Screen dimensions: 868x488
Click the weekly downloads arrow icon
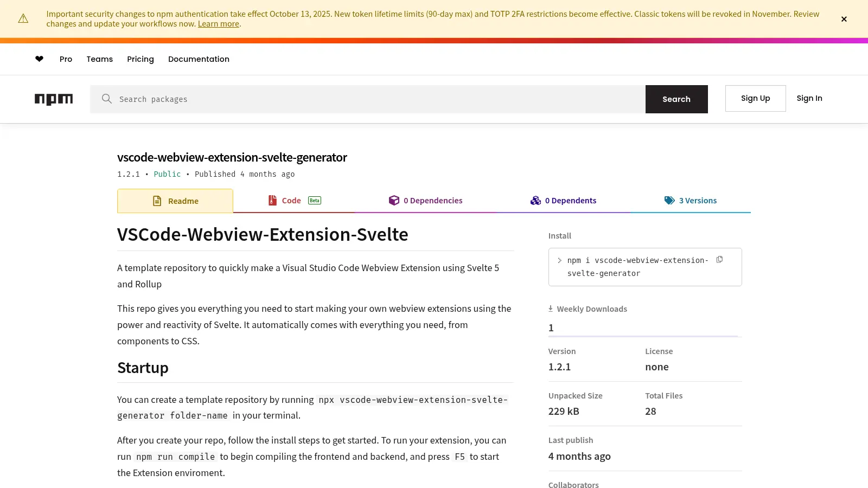tap(551, 309)
